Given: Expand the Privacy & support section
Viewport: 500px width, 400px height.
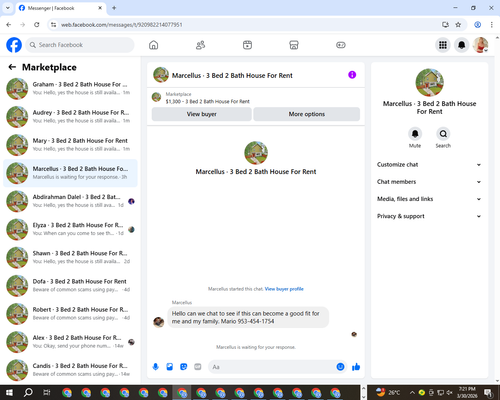Looking at the screenshot, I should (x=429, y=216).
